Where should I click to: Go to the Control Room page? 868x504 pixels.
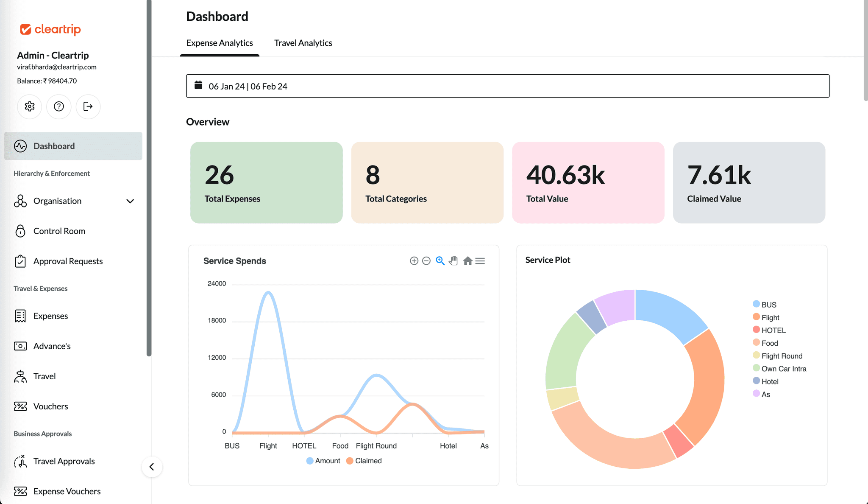pyautogui.click(x=59, y=231)
